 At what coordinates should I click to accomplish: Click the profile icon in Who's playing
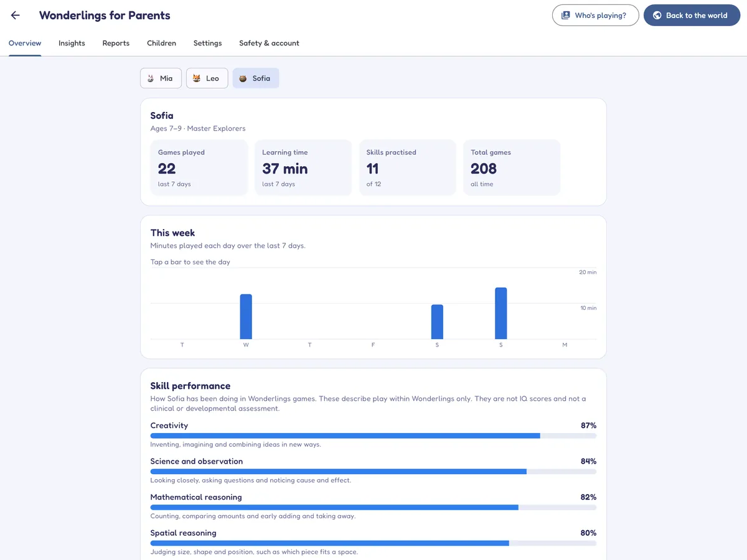[565, 16]
